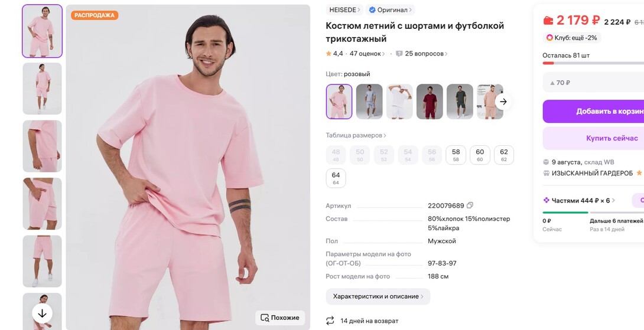Click the verified Оригинал badge icon

click(372, 10)
